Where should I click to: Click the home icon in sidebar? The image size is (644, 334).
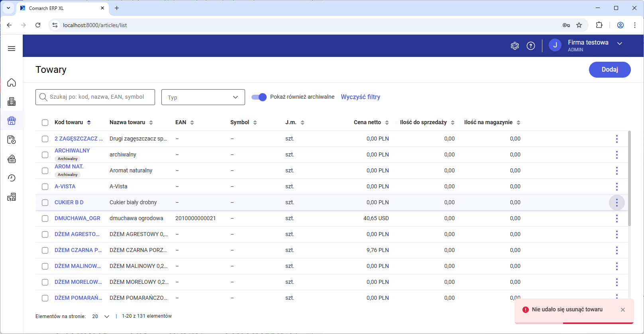pyautogui.click(x=12, y=82)
